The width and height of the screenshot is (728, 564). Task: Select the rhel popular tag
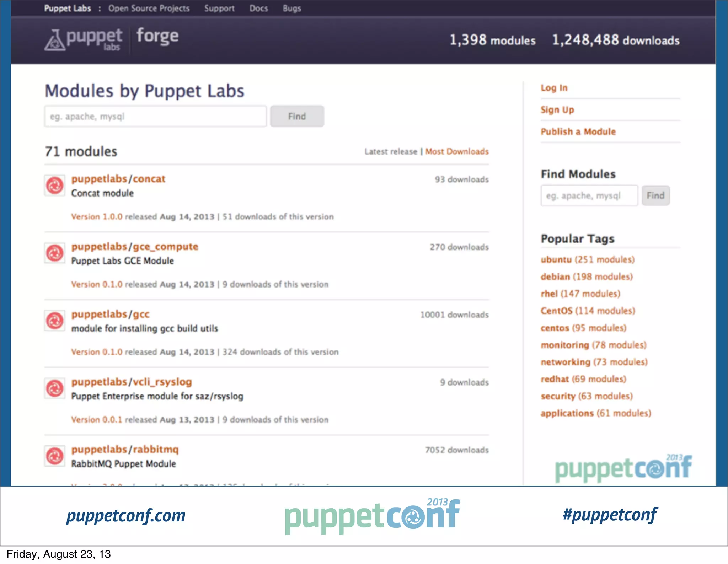pyautogui.click(x=580, y=294)
